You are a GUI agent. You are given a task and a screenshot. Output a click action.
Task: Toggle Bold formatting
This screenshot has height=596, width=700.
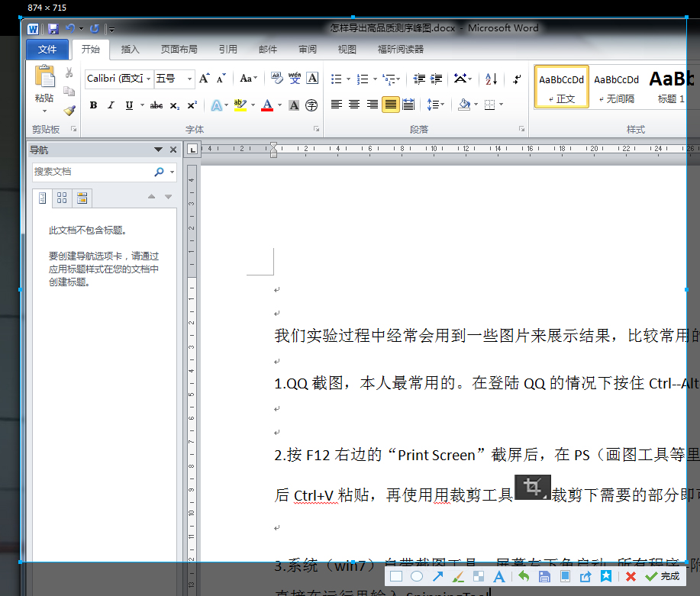pos(93,105)
